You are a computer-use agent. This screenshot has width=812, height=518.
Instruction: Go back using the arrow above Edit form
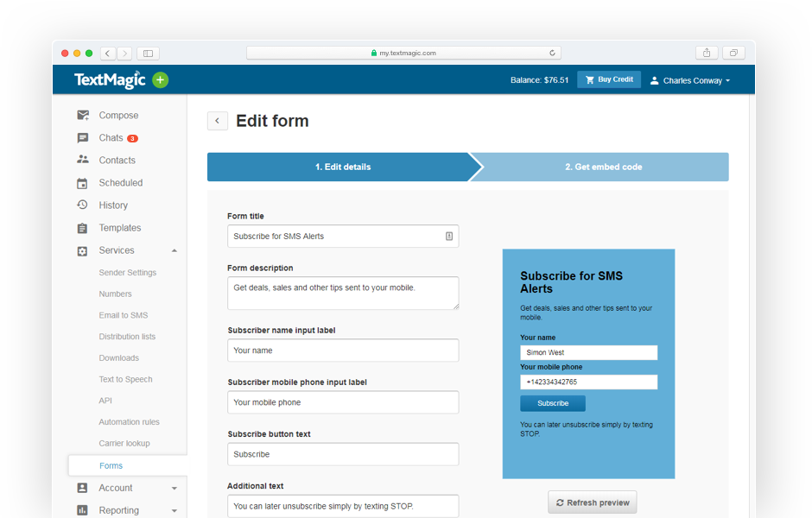tap(217, 121)
